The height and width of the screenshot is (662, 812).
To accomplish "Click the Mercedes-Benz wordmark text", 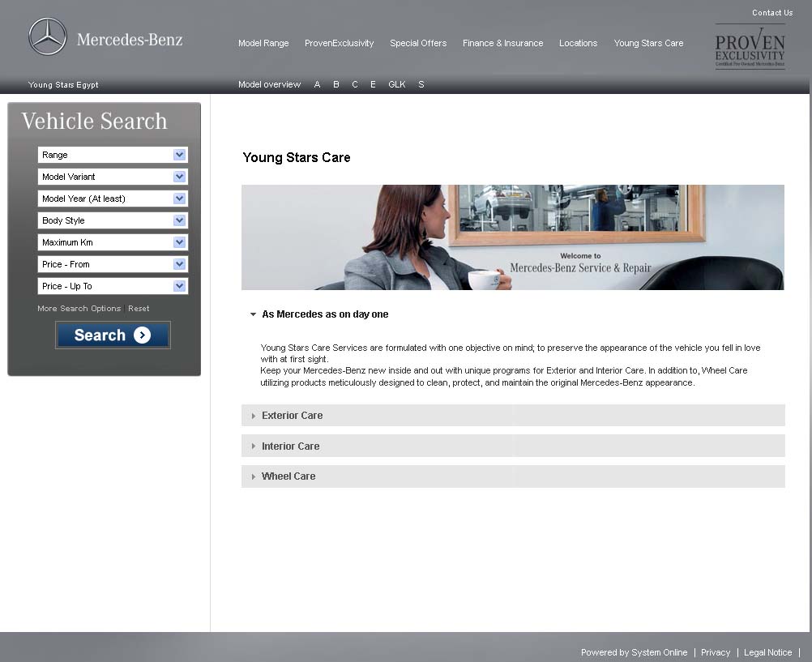I will pos(130,40).
